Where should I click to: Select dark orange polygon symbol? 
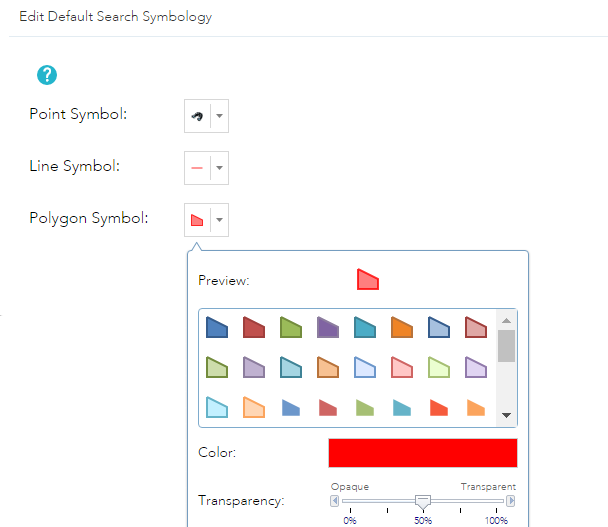tap(402, 327)
